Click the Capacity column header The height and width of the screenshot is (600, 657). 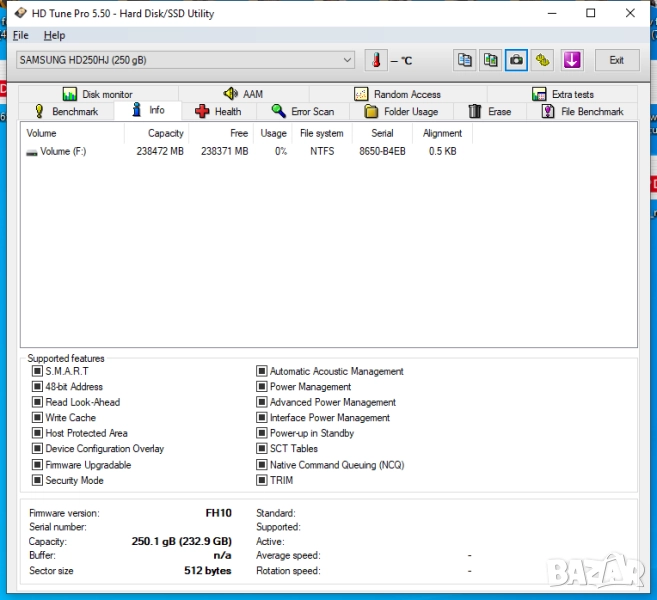coord(165,133)
